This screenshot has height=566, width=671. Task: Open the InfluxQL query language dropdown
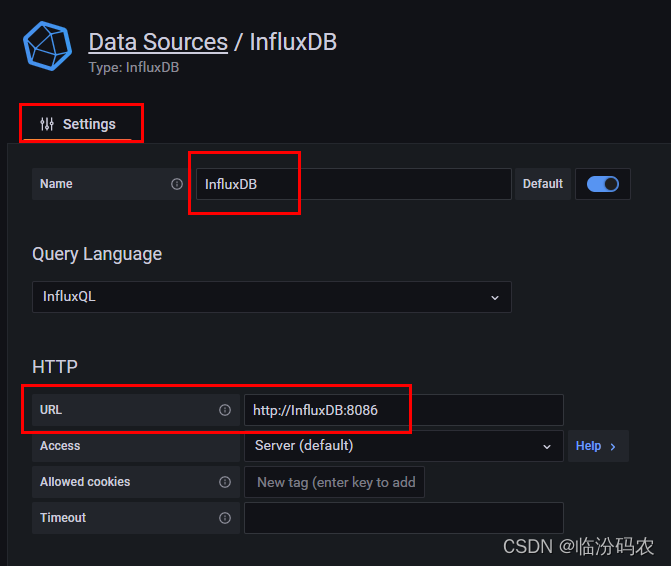coord(272,297)
